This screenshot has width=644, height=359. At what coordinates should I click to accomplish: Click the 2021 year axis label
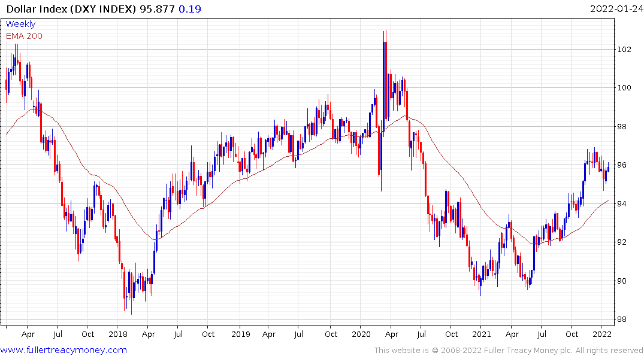click(482, 334)
